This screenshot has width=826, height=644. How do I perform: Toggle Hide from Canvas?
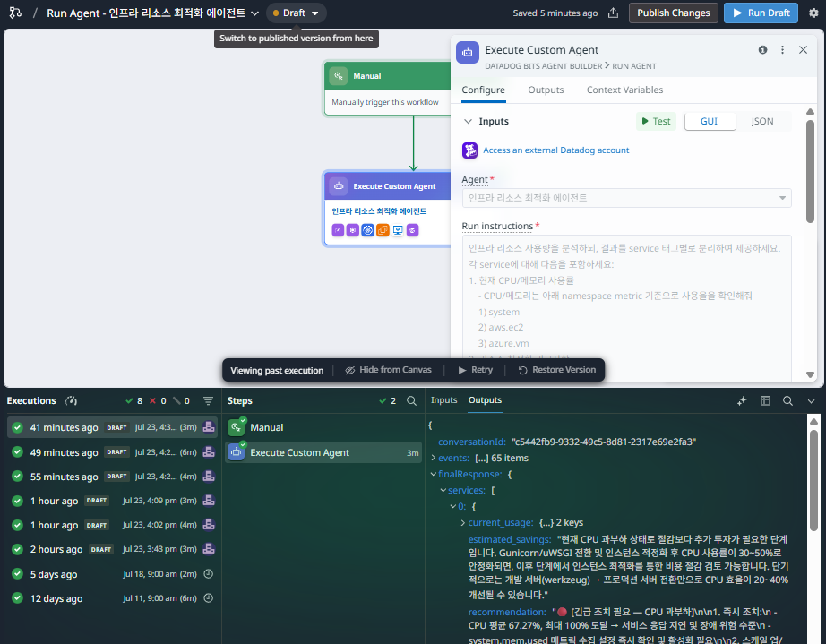click(x=388, y=370)
